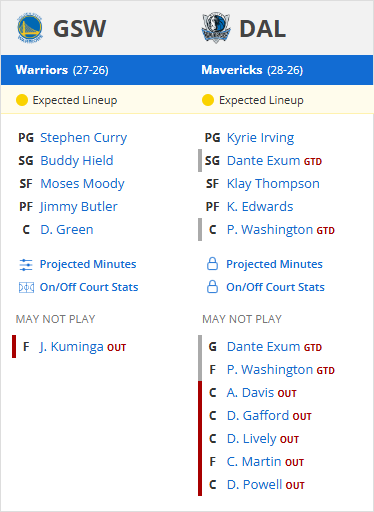374x512 pixels.
Task: Click the Dallas Mavericks logo
Action: (216, 28)
